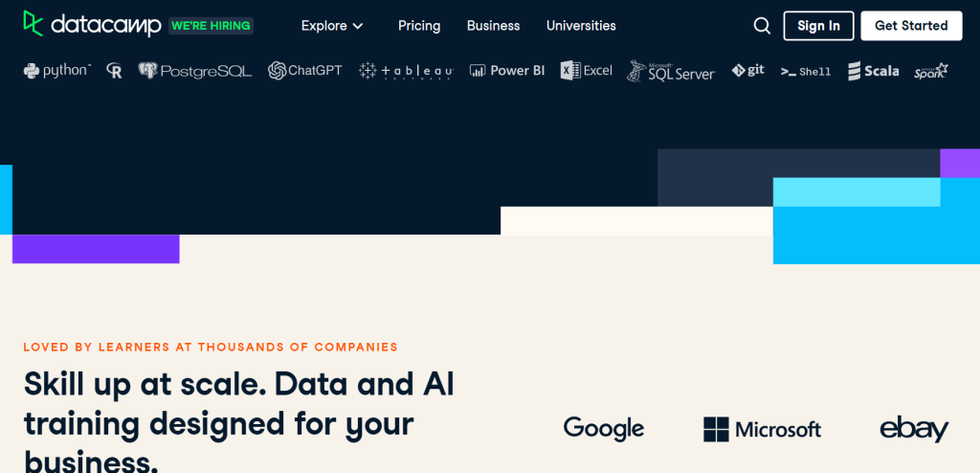Open the Shell technology icon
980x473 pixels.
(x=806, y=71)
